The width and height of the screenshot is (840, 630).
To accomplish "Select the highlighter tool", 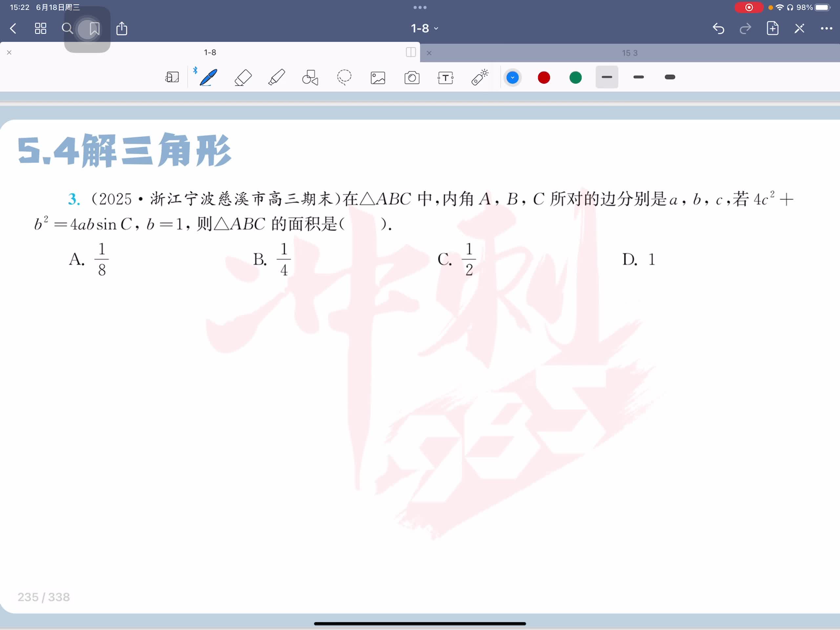I will click(x=277, y=77).
